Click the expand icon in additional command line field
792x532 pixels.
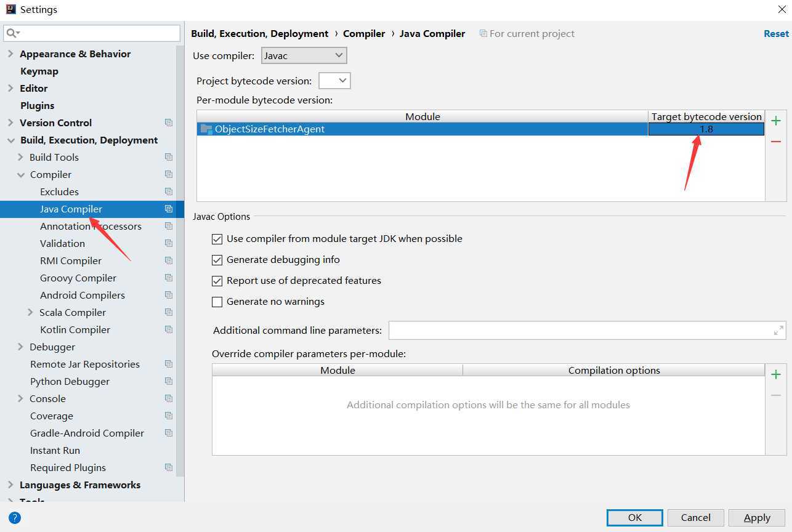tap(778, 331)
